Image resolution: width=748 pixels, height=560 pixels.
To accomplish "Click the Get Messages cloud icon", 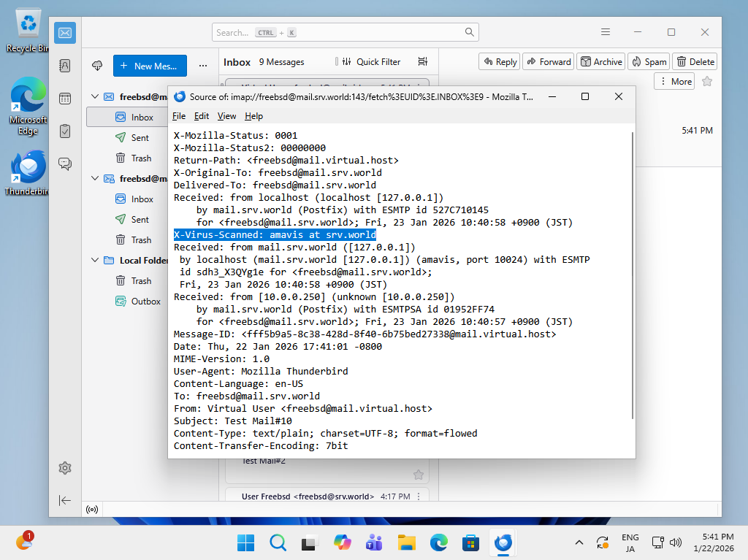I will click(97, 66).
